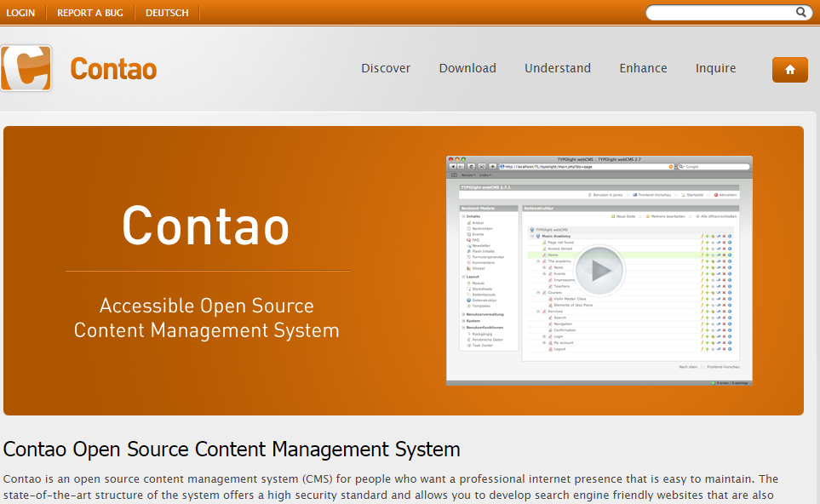Click the search magnifier icon
Screen dimensions: 820x504
click(800, 12)
